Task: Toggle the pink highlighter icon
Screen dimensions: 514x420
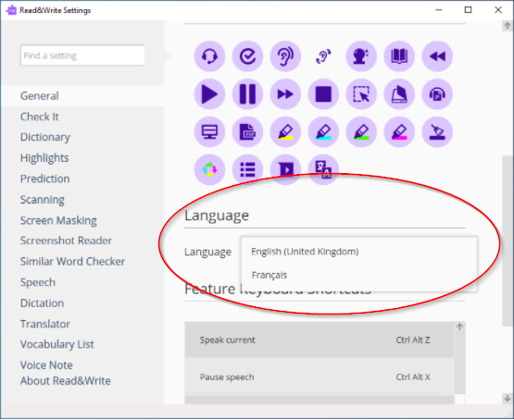Action: 399,132
